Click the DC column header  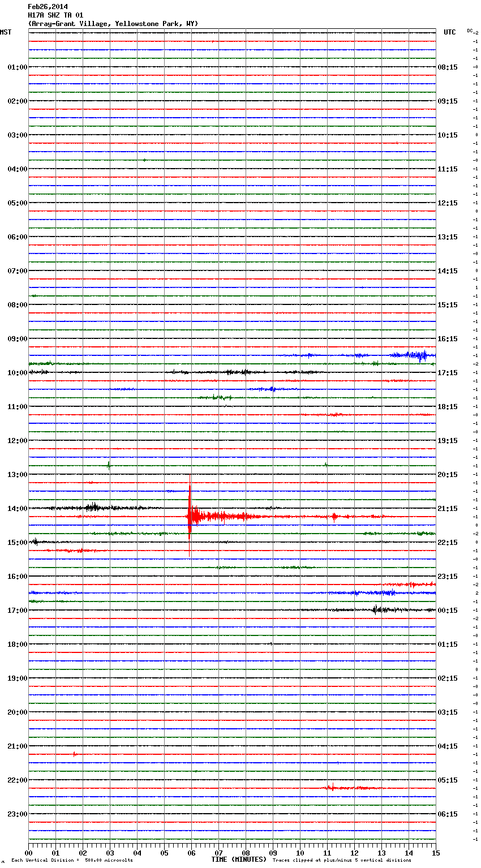tap(470, 31)
